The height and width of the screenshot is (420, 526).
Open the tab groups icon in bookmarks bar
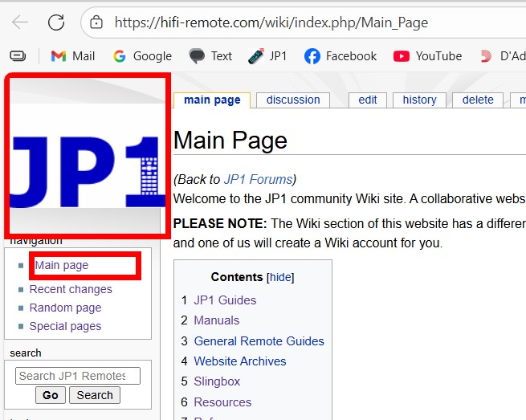click(18, 55)
